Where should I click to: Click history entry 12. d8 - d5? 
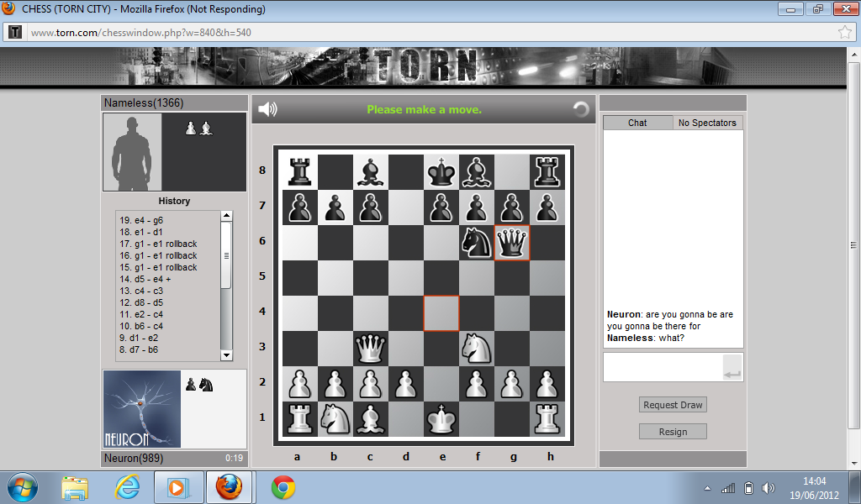pos(141,302)
